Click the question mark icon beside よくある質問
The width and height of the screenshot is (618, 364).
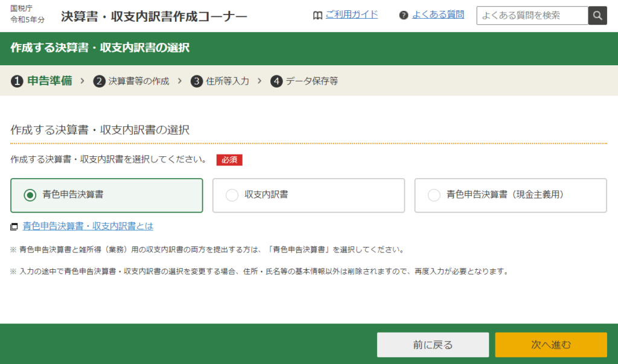[404, 15]
